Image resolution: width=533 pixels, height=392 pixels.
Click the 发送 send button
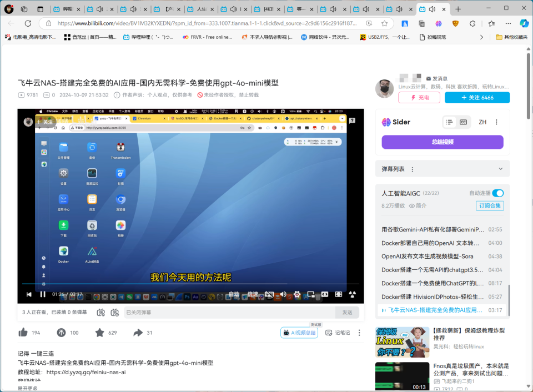[x=347, y=313]
